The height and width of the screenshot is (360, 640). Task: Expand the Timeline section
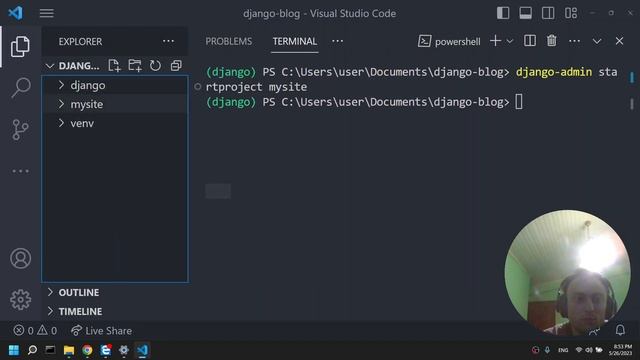coord(115,311)
